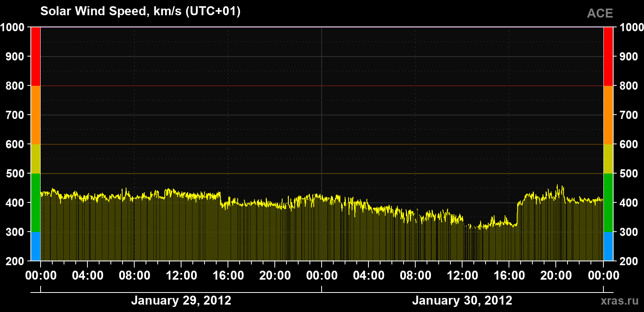644x312 pixels.
Task: Click the right-axis 800 label
Action: tap(629, 86)
